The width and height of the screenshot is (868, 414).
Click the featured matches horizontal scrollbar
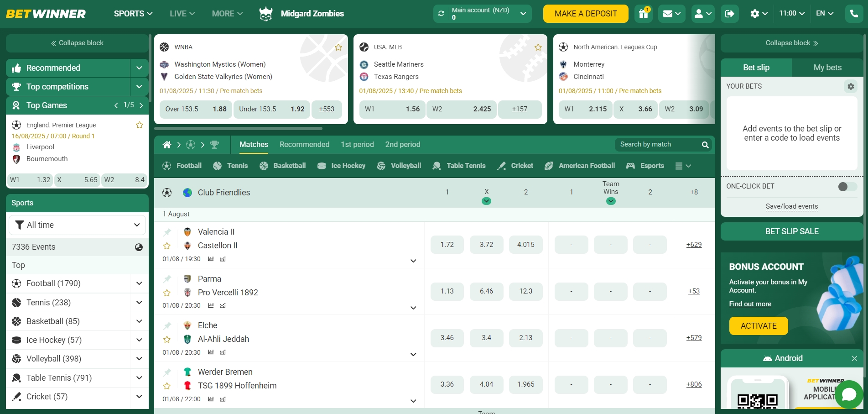(238, 129)
